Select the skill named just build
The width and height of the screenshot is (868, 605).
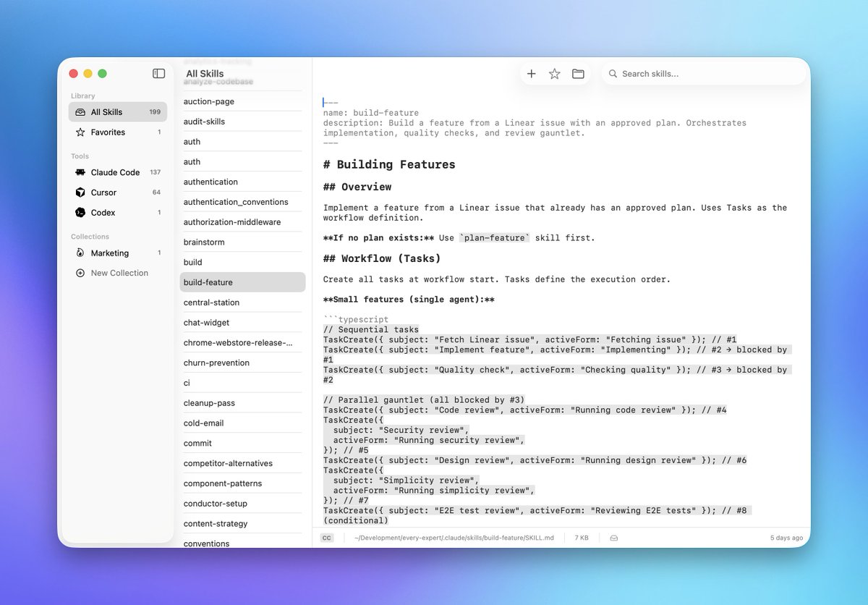click(x=242, y=262)
